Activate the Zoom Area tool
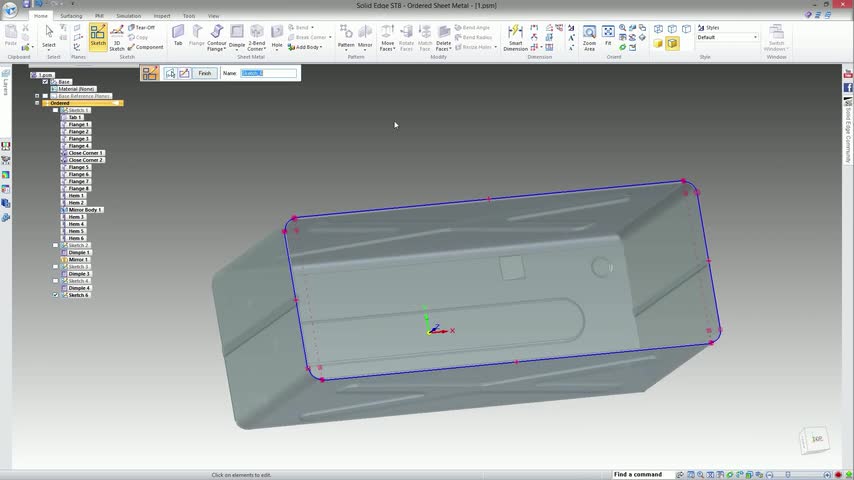 click(589, 38)
